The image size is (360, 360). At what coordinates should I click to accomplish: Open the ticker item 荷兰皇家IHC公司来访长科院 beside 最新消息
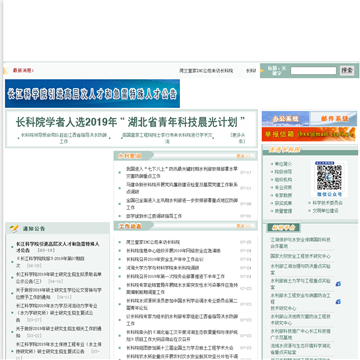point(206,71)
